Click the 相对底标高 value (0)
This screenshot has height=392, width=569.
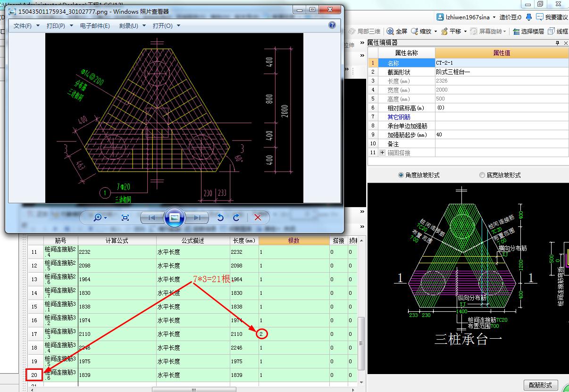(502, 108)
